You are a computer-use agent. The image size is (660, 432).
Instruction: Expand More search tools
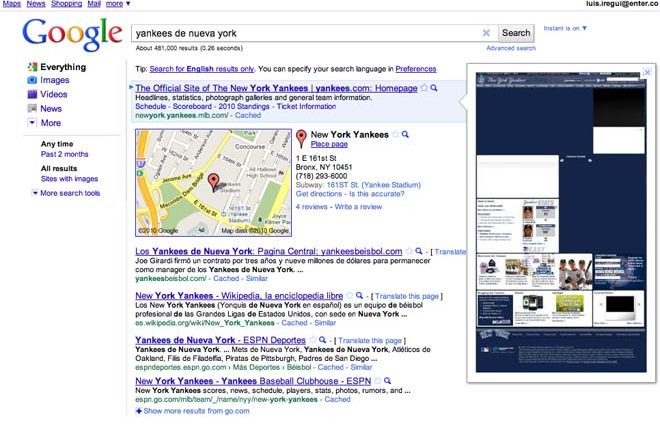66,193
